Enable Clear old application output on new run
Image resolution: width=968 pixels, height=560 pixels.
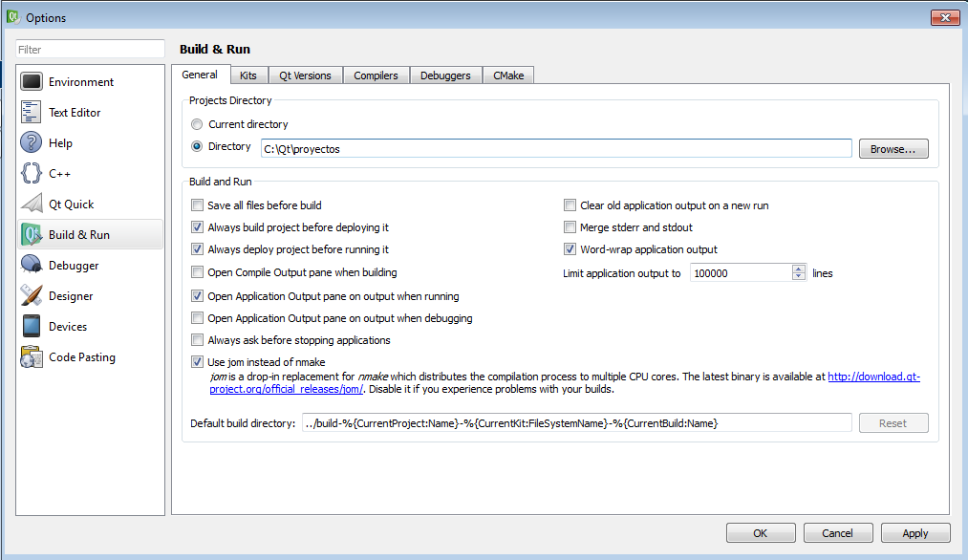pyautogui.click(x=570, y=205)
